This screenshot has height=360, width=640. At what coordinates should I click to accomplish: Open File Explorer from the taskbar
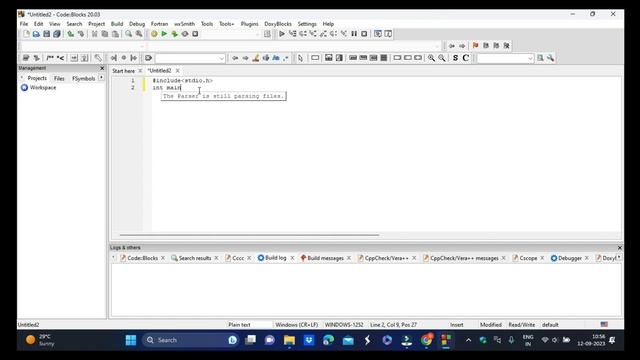coord(289,340)
